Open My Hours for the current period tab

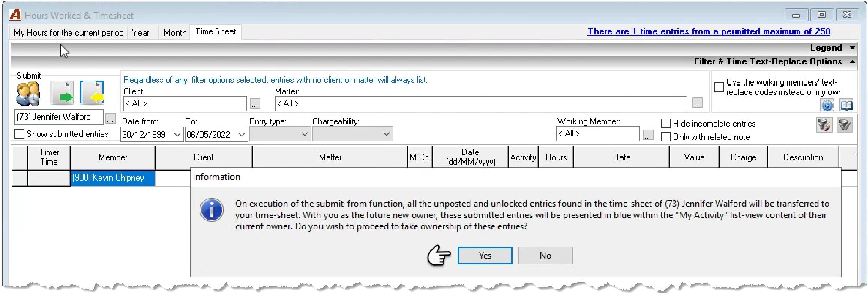click(x=69, y=33)
